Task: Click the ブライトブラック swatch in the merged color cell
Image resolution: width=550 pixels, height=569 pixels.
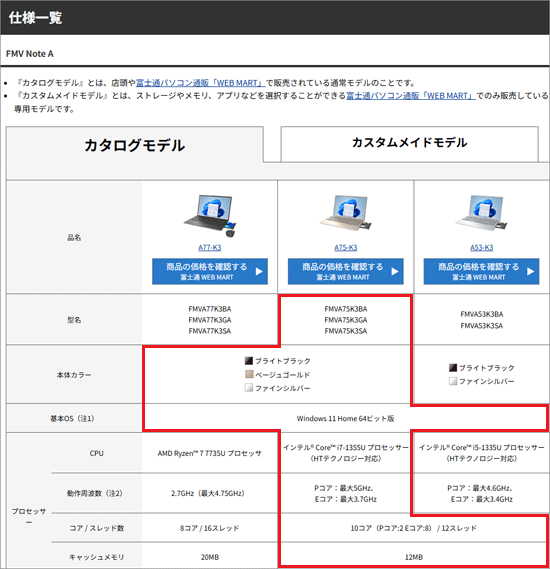Action: [249, 361]
